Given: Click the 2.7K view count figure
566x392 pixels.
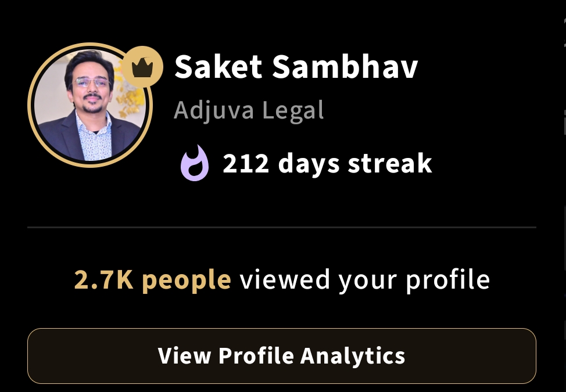Looking at the screenshot, I should pos(103,280).
